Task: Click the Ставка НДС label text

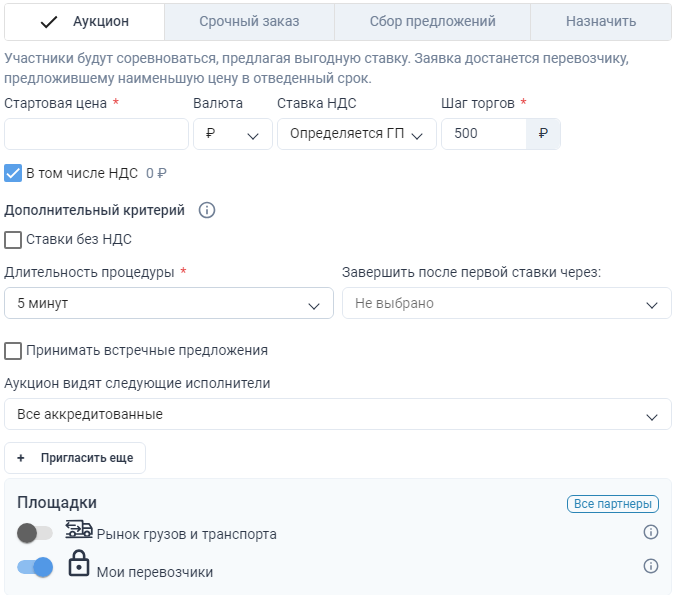Action: point(317,103)
